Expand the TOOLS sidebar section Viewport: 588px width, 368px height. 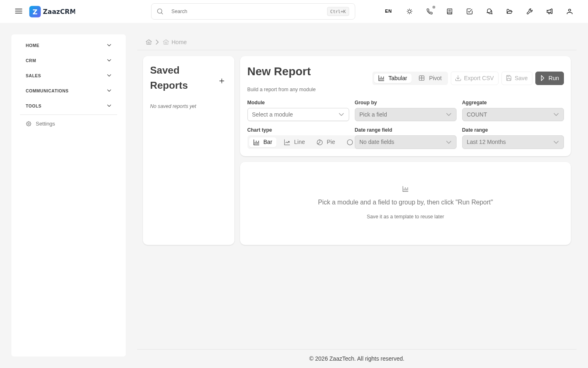pyautogui.click(x=69, y=106)
